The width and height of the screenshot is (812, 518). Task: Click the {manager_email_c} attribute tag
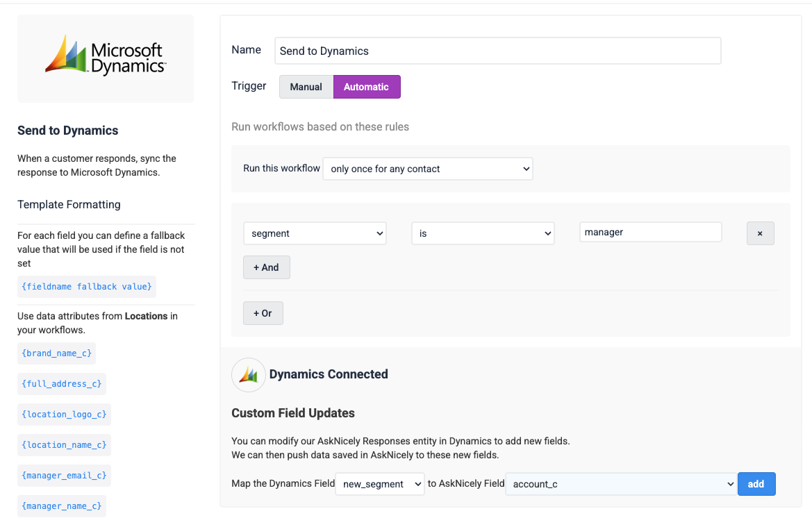click(x=64, y=476)
